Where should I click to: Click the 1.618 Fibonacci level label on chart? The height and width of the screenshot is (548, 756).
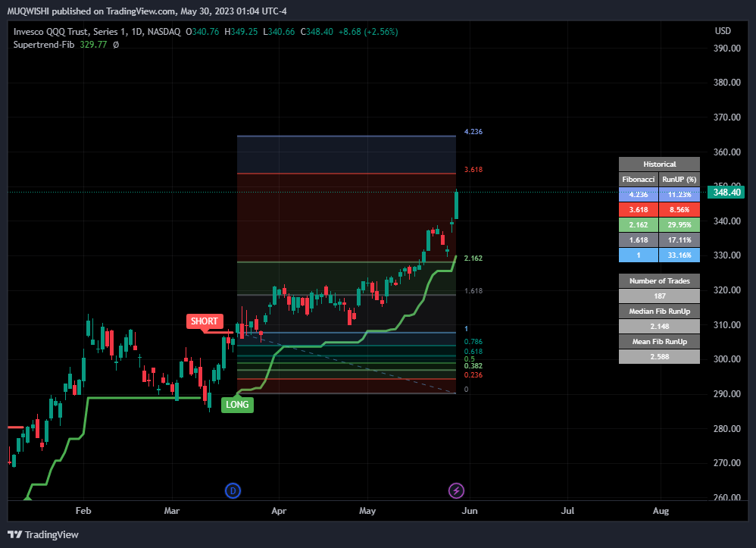[x=473, y=290]
